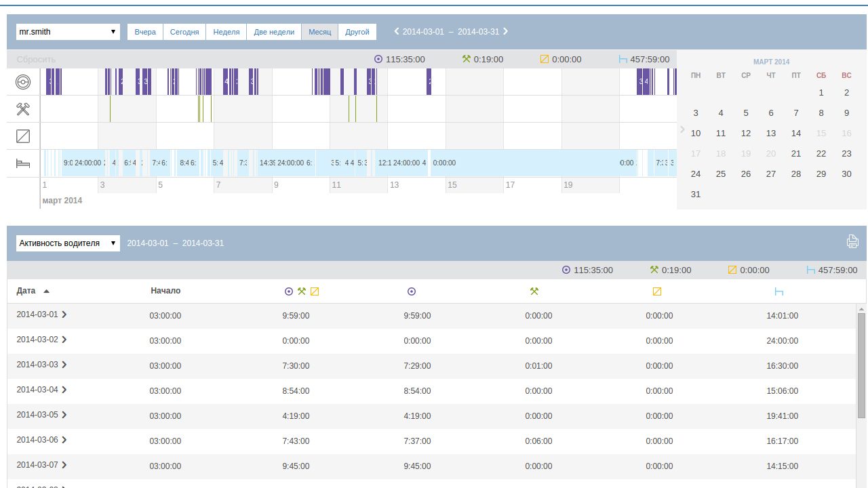868x488 pixels.
Task: Click the rest bed row icon
Action: point(23,163)
